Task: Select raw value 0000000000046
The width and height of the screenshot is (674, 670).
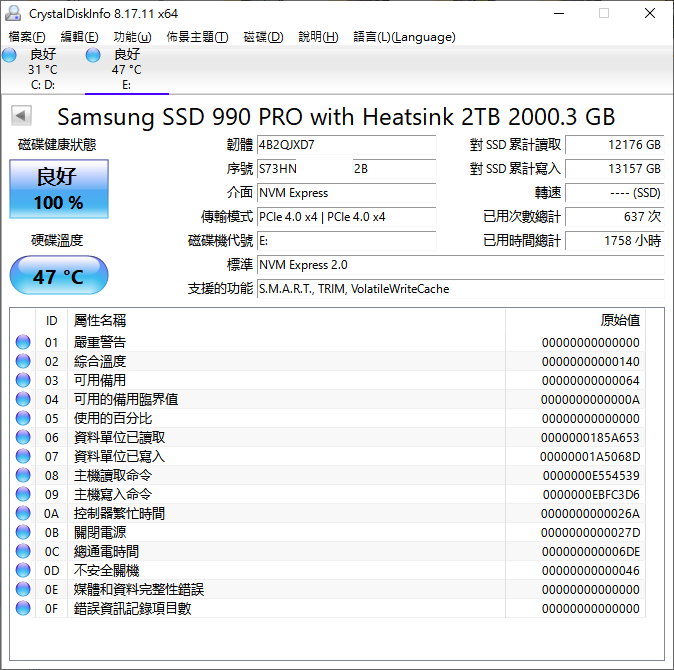Action: [591, 570]
